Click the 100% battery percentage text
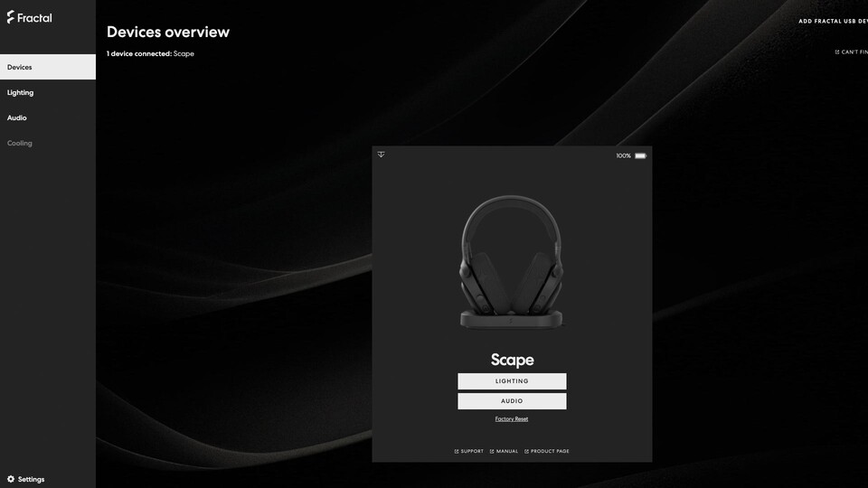 (623, 156)
